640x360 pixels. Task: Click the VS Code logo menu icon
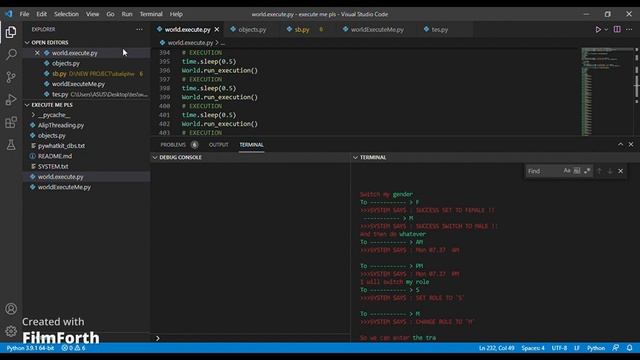pos(9,14)
